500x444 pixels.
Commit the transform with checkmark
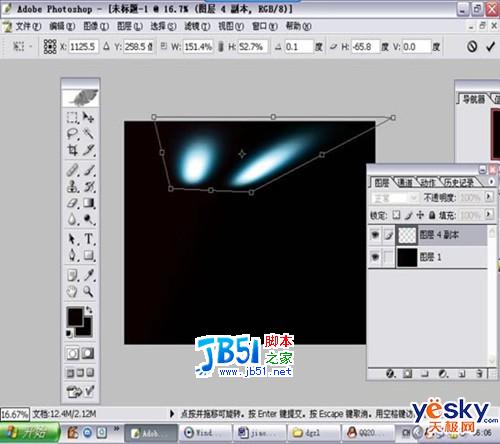point(490,47)
